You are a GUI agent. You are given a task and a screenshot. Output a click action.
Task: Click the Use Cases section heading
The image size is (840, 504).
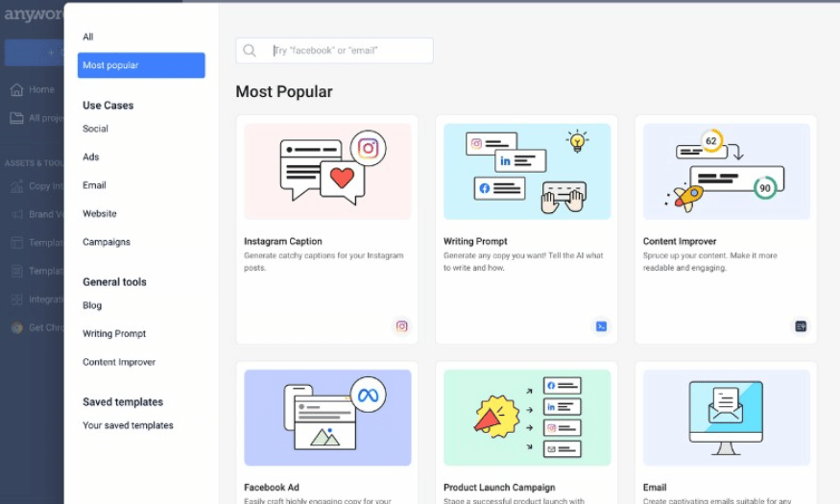(108, 106)
